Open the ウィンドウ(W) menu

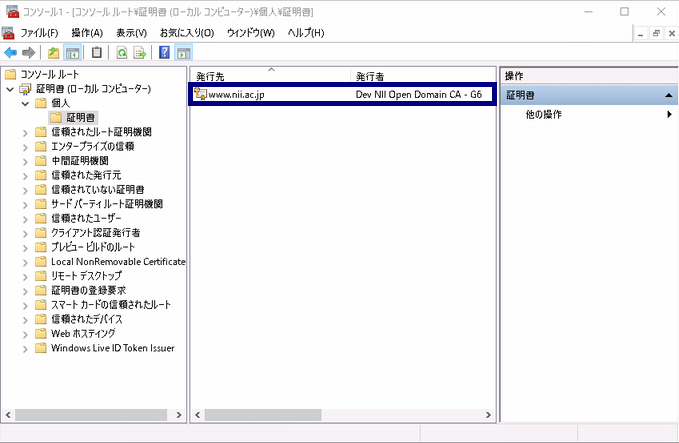(251, 33)
